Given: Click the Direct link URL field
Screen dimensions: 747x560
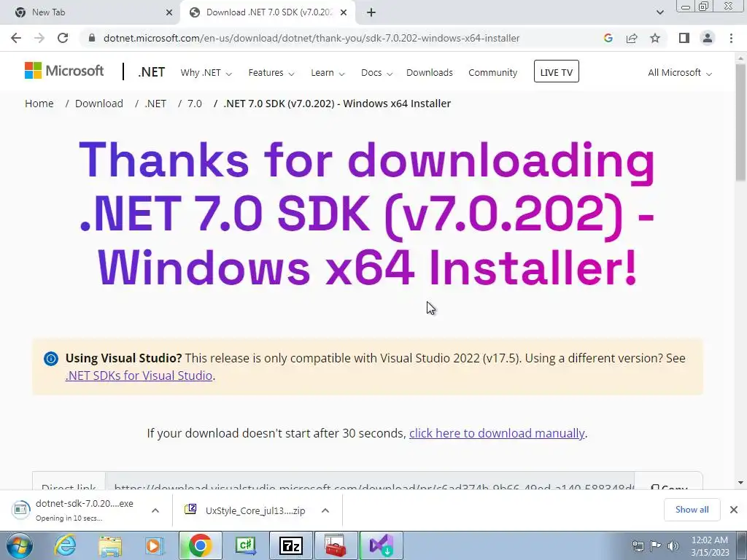Looking at the screenshot, I should [x=370, y=482].
